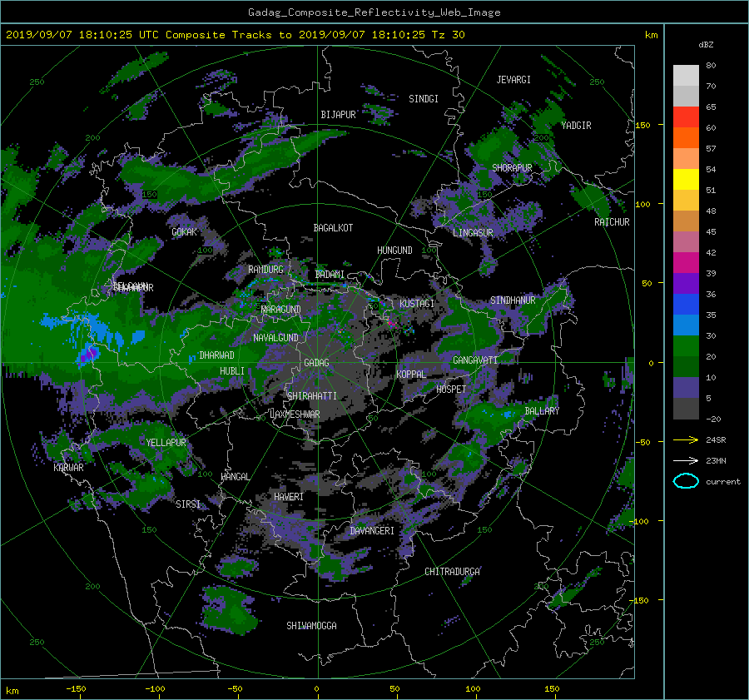Click the JEVARGI city label
The image size is (749, 700).
coord(513,80)
